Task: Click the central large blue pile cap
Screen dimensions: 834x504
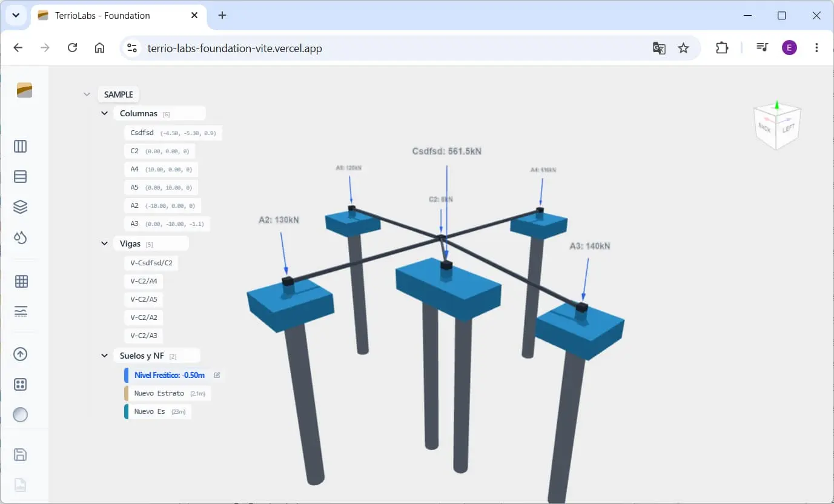Action: pyautogui.click(x=449, y=290)
